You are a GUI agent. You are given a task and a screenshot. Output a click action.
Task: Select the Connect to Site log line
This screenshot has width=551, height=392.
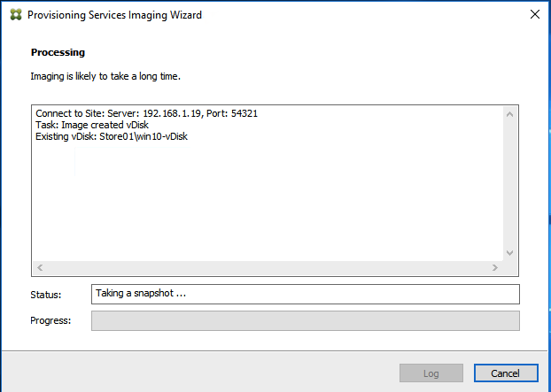pyautogui.click(x=146, y=113)
